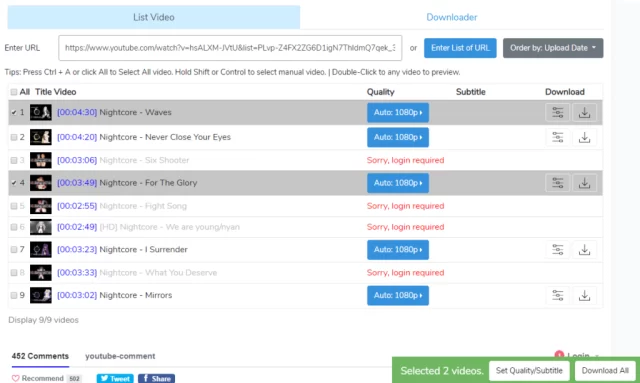Click Set Quality/Subtitle button
640x383 pixels.
pos(529,371)
